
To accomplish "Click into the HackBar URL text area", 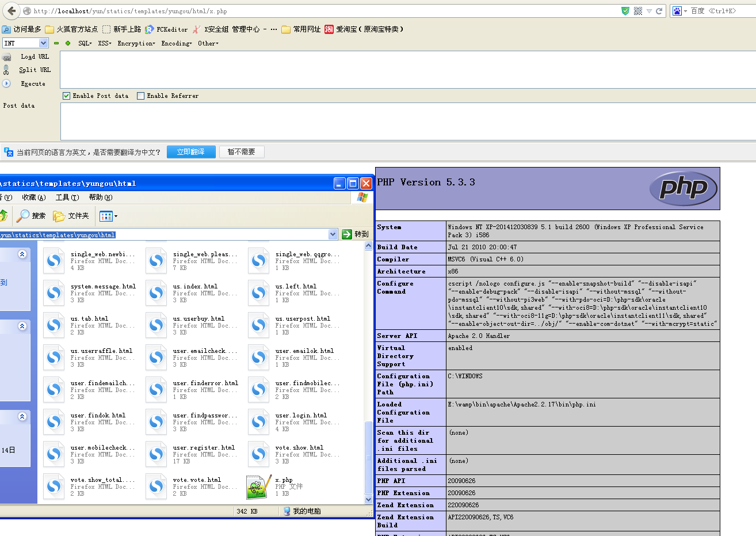I will 408,70.
